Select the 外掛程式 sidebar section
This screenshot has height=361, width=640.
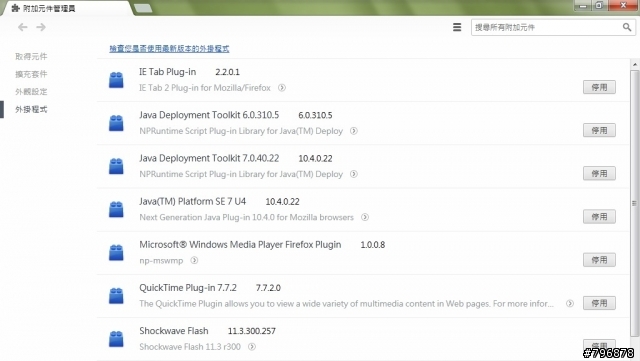click(x=31, y=109)
